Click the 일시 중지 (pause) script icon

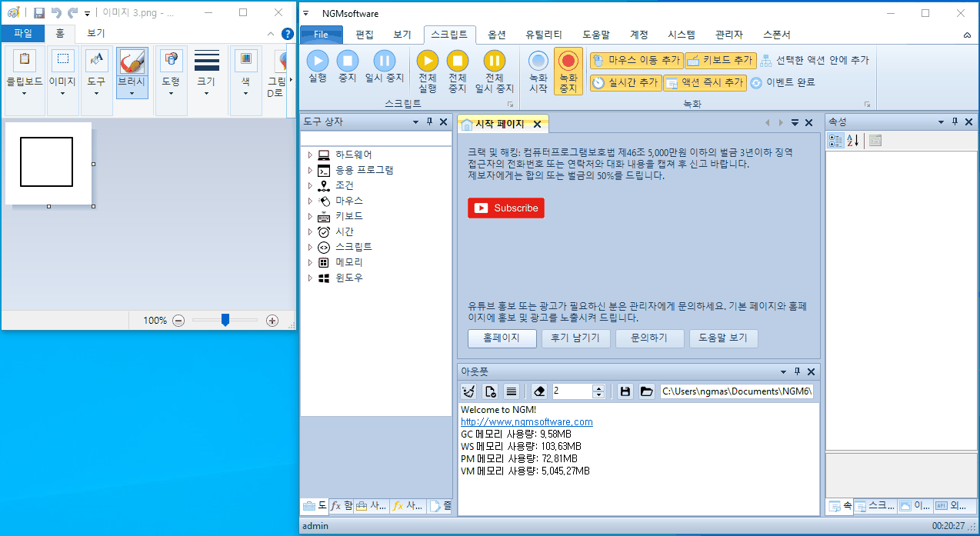tap(385, 61)
